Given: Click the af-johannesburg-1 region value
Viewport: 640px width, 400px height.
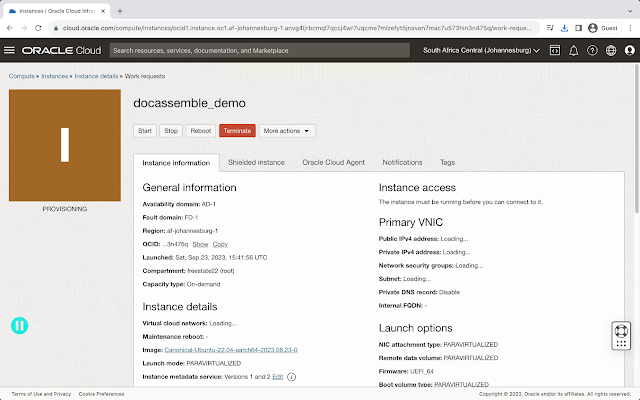Looking at the screenshot, I should click(192, 231).
